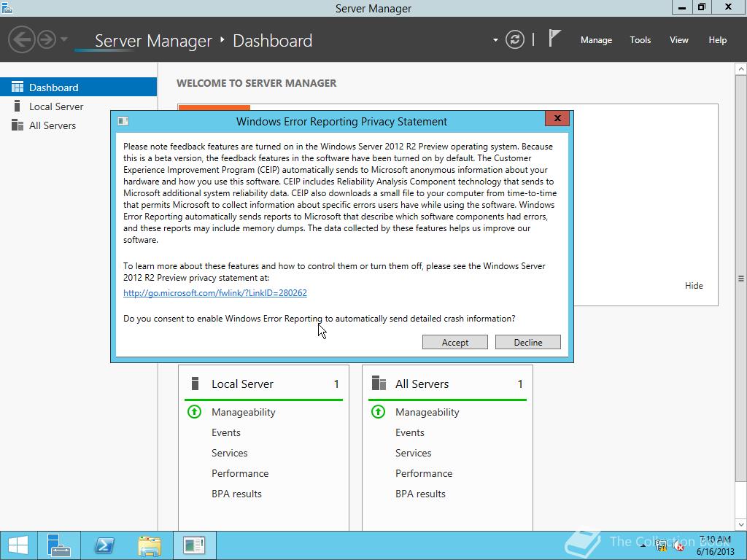This screenshot has width=747, height=560.
Task: Open the Help menu
Action: (x=718, y=40)
